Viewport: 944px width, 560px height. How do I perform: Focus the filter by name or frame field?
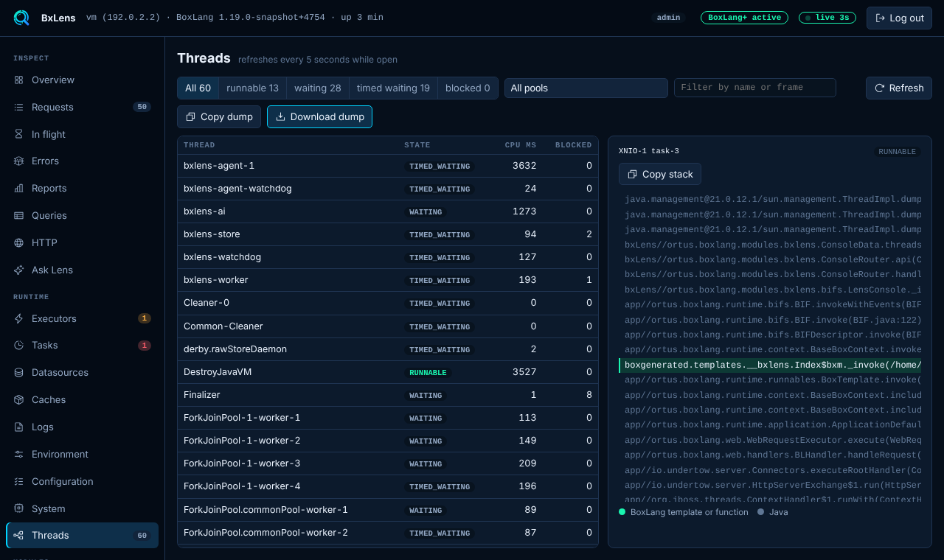point(755,88)
